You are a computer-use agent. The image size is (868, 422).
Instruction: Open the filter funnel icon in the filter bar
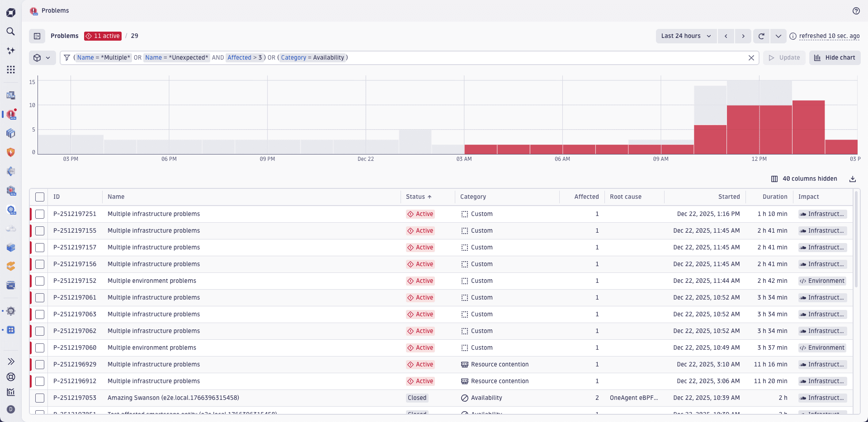click(x=66, y=57)
